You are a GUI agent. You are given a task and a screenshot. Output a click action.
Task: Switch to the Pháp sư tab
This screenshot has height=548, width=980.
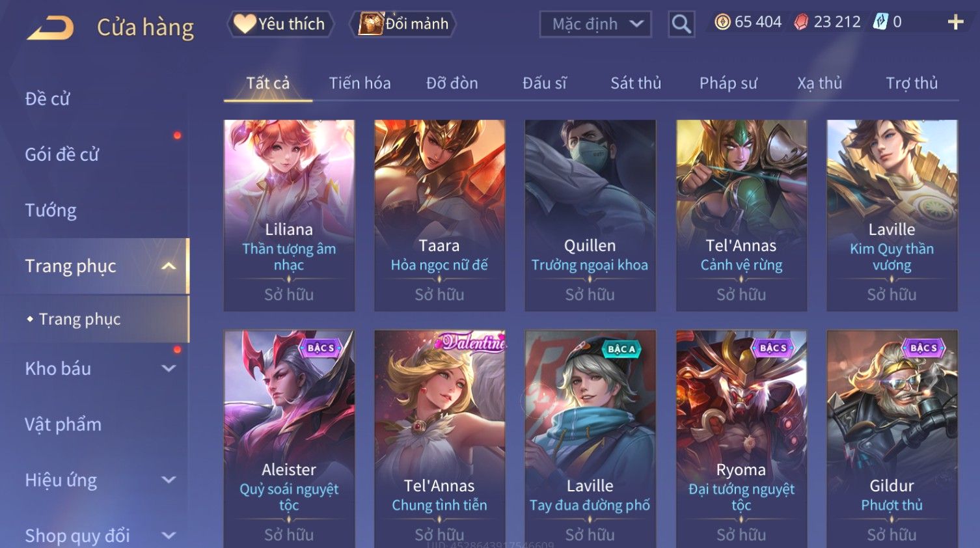[x=728, y=83]
